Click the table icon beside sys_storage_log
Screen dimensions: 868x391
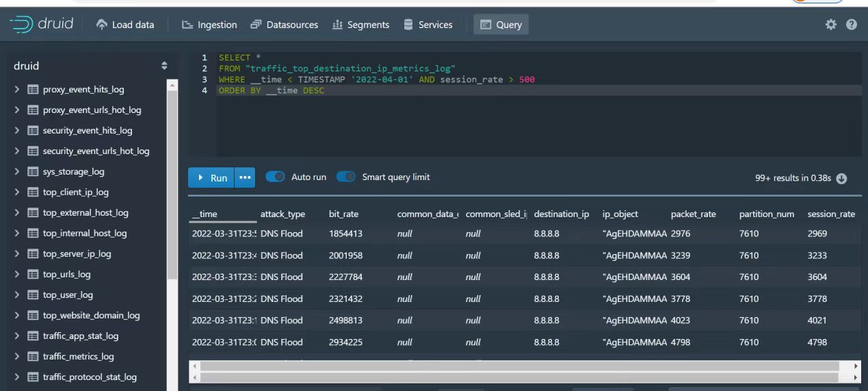(33, 172)
